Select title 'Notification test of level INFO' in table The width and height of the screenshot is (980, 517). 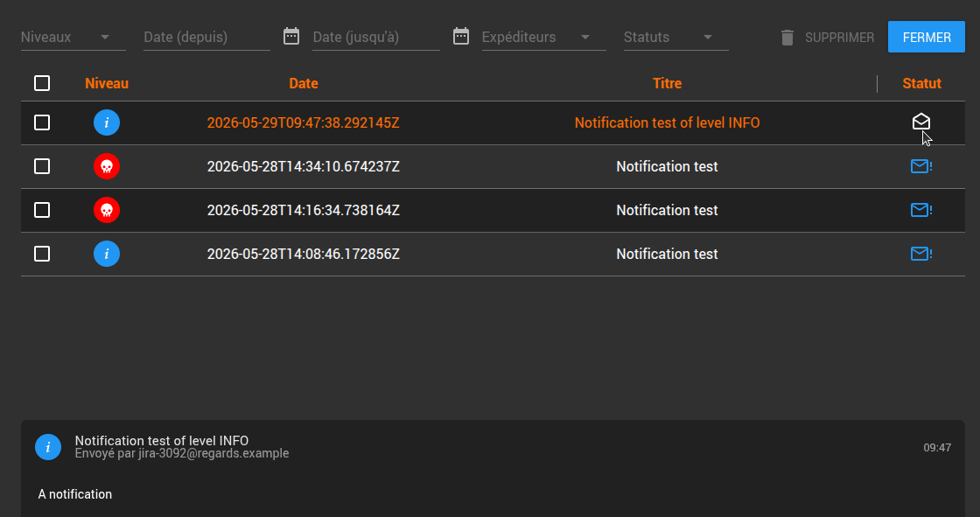pyautogui.click(x=667, y=122)
